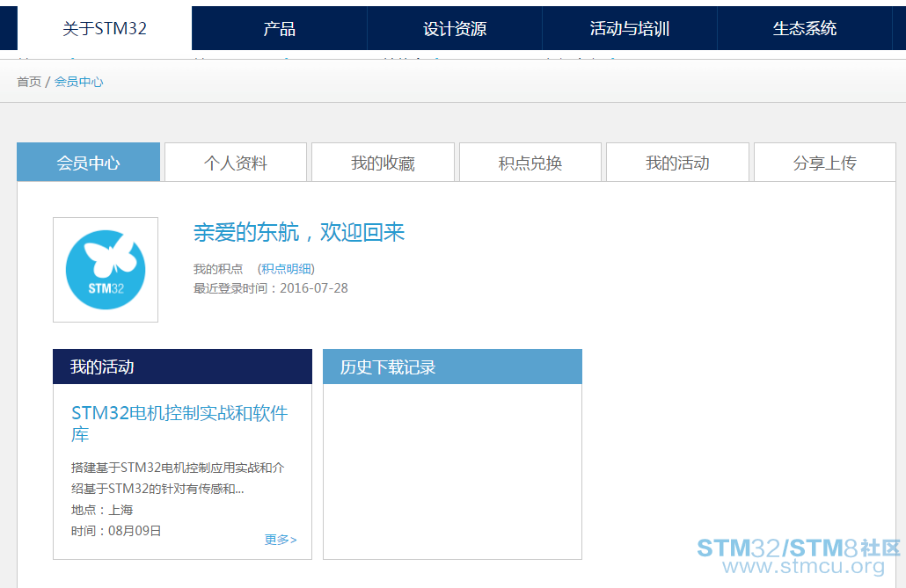Open the 活动与培训 navigation menu
906x588 pixels.
tap(630, 28)
